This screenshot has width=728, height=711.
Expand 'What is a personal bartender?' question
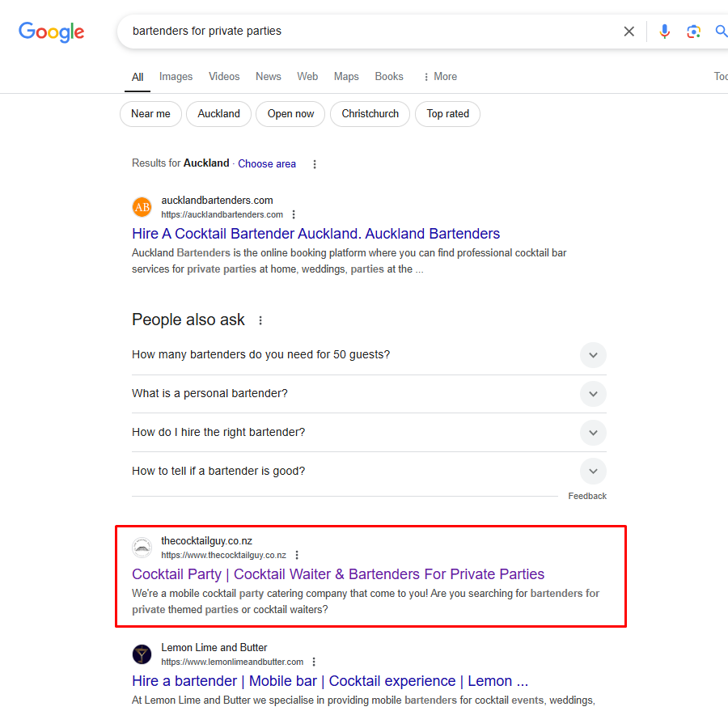point(369,394)
